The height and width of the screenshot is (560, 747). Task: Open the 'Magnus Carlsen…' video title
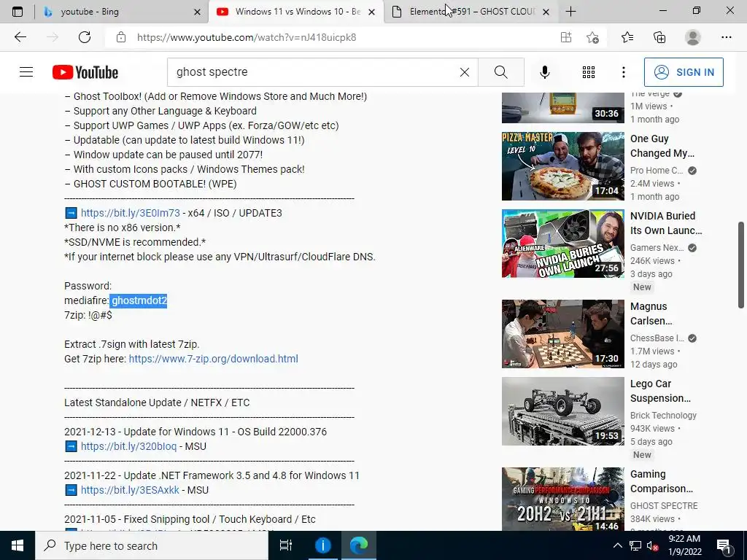pyautogui.click(x=651, y=314)
